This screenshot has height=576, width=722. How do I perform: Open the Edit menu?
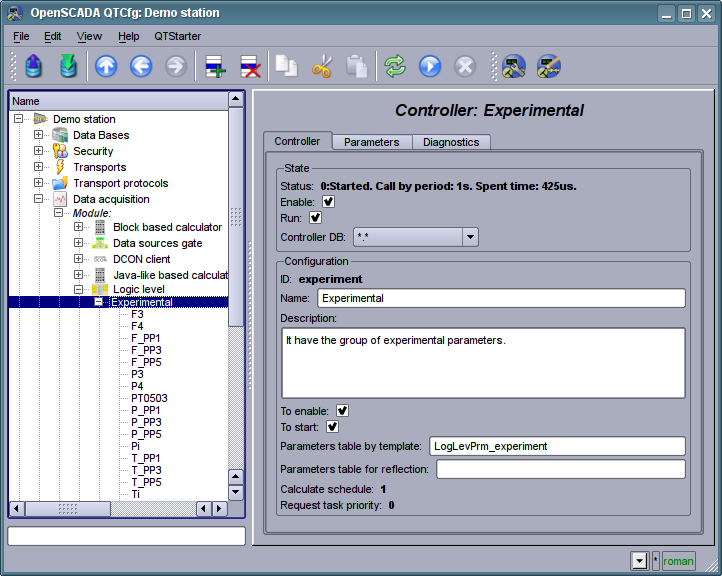(52, 36)
